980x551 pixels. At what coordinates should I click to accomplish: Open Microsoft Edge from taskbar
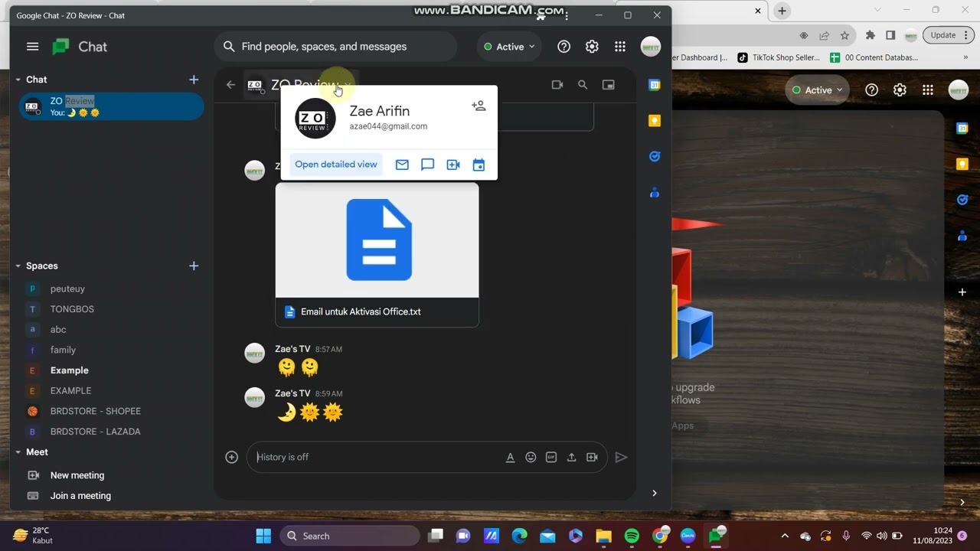tap(519, 536)
